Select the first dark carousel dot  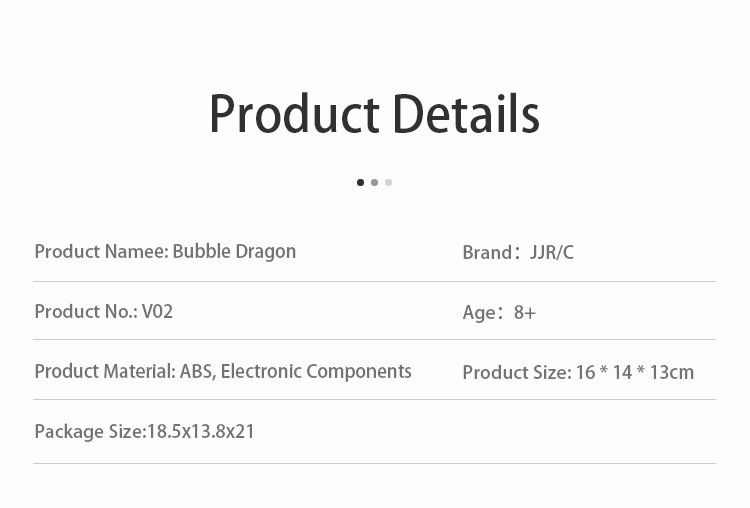(360, 182)
